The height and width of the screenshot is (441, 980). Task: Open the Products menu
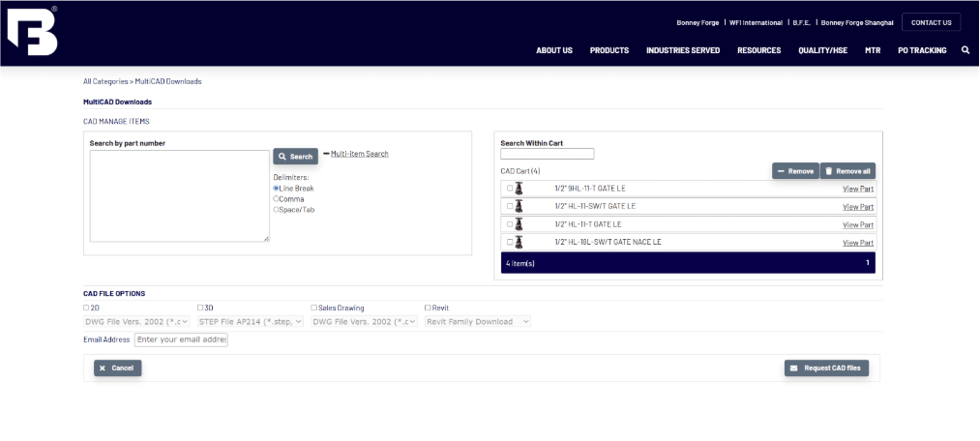tap(609, 50)
